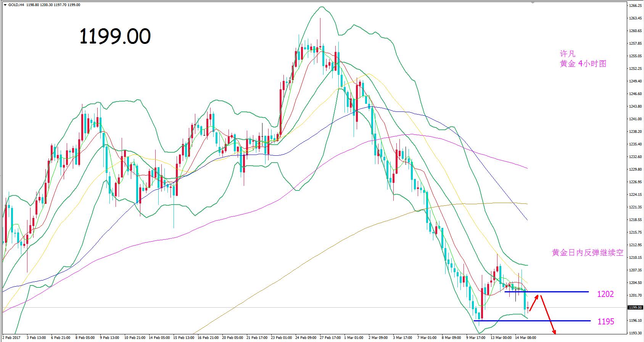Click the 1252.25 price axis label
This screenshot has width=644, height=342.
(636, 69)
